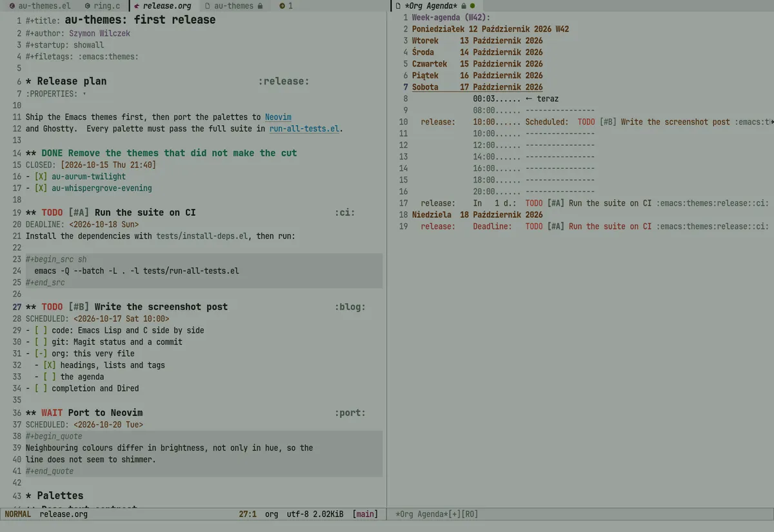Viewport: 774px width, 532px height.
Task: Check the "code: Emacs Lisp and C" checkbox
Action: pyautogui.click(x=41, y=330)
